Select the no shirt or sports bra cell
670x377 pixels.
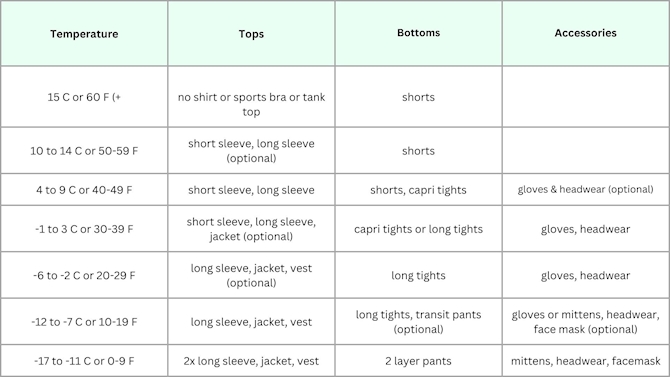point(251,97)
